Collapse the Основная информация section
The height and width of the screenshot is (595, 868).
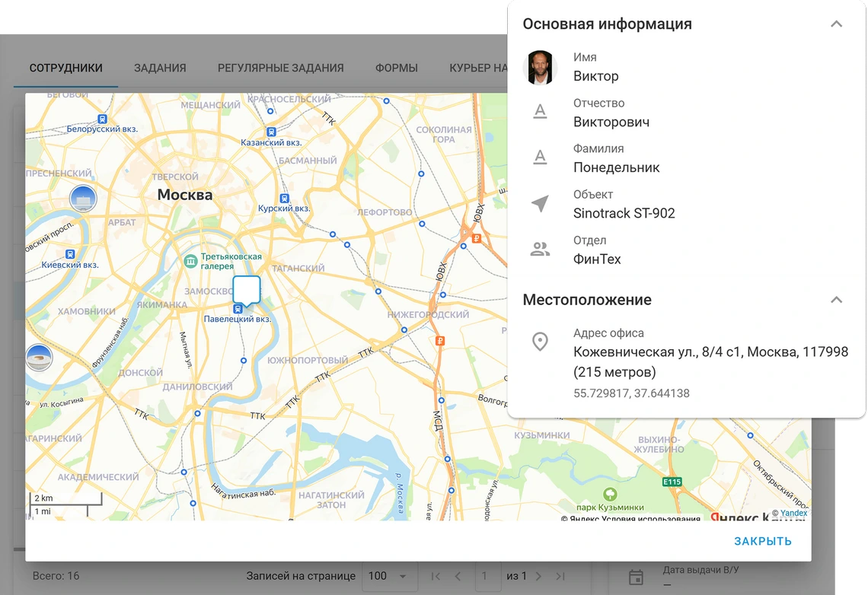836,24
